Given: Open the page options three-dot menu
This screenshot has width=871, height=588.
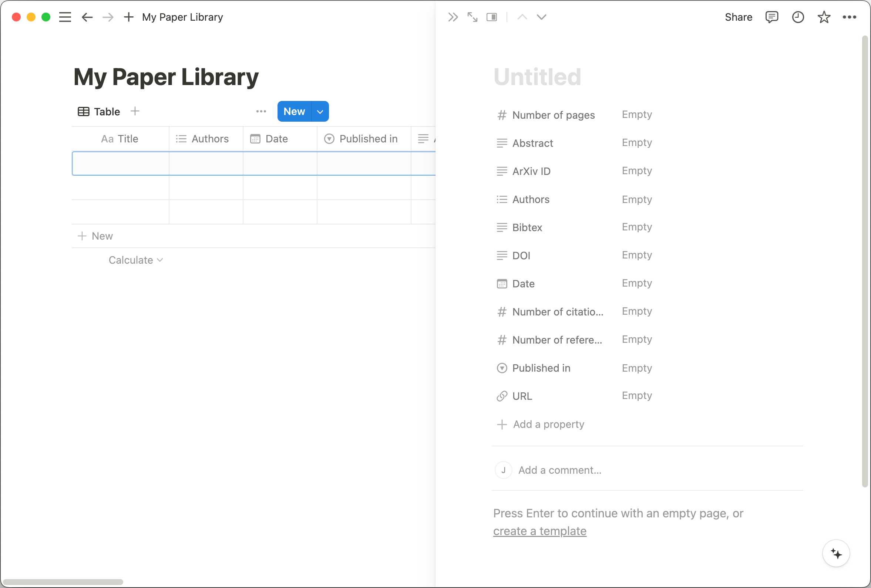Looking at the screenshot, I should [849, 17].
